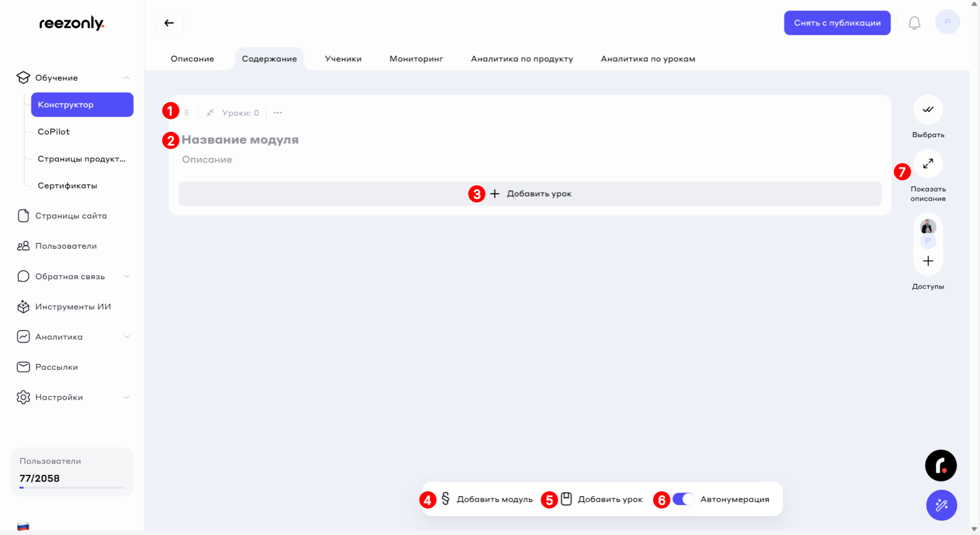Image resolution: width=980 pixels, height=535 pixels.
Task: Switch to the Ученики tab
Action: pyautogui.click(x=343, y=59)
